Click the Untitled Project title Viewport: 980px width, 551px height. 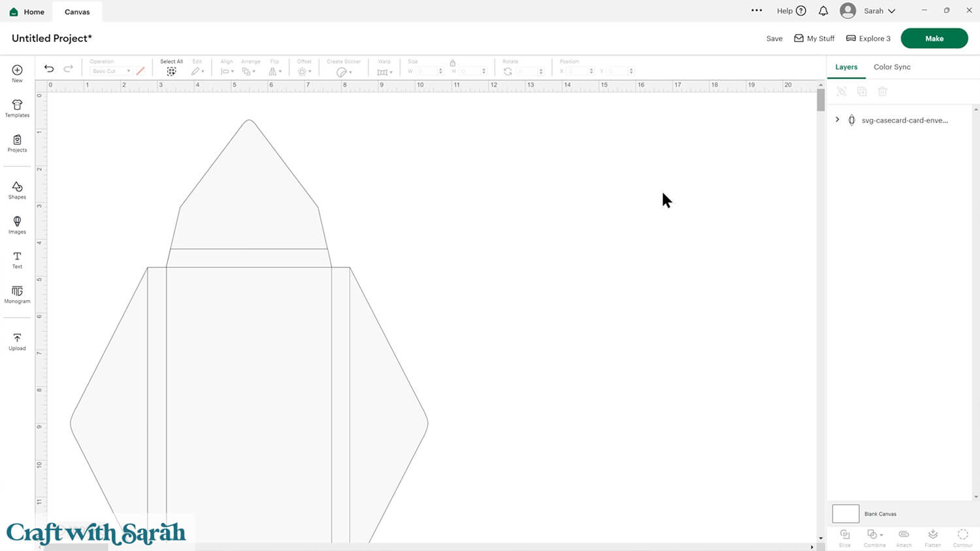[52, 39]
